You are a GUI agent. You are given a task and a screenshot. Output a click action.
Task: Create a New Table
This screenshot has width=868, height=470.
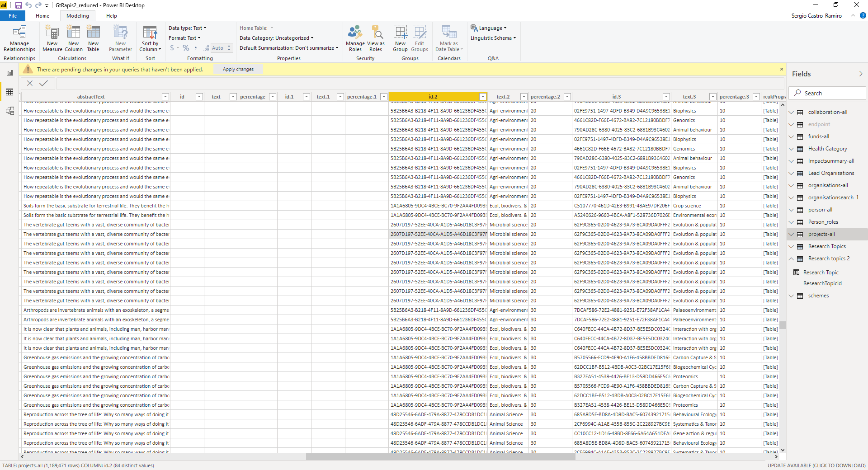pos(93,38)
